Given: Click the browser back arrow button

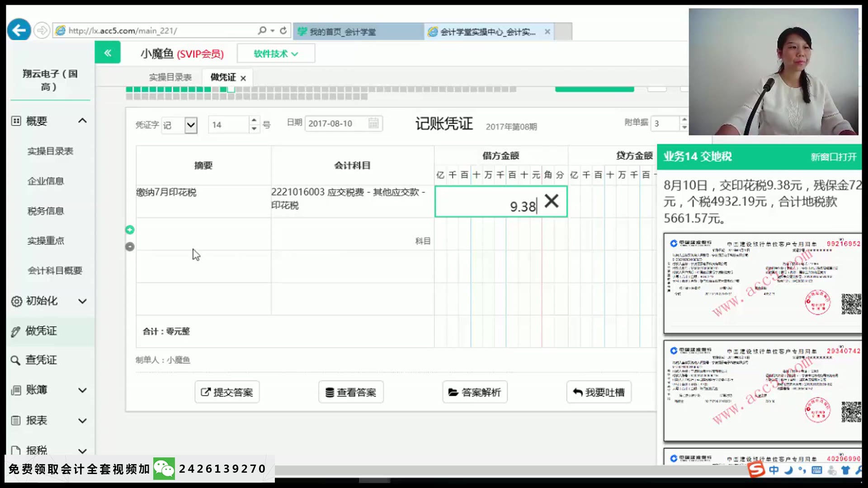Looking at the screenshot, I should point(19,30).
